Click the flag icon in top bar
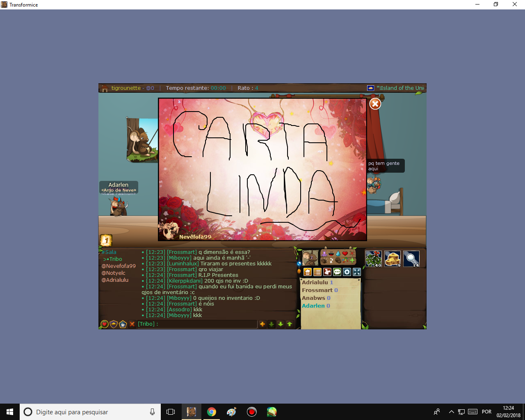Viewport: 525px width, 420px height. pyautogui.click(x=370, y=88)
